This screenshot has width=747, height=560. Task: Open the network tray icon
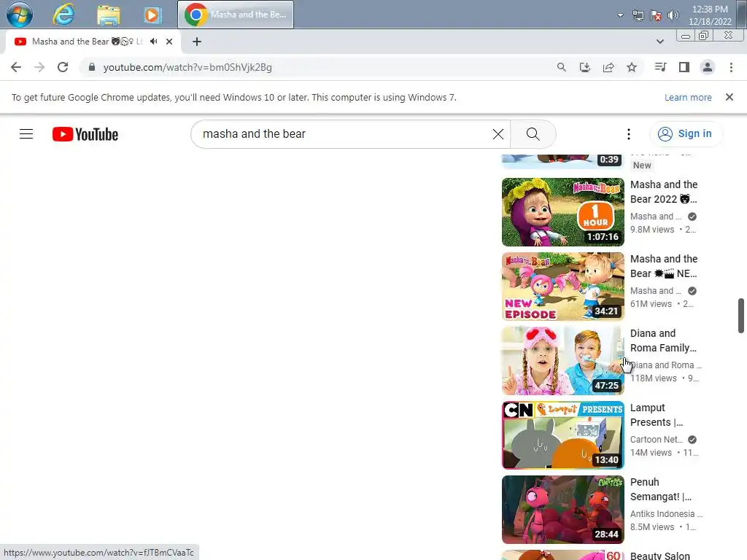(638, 16)
